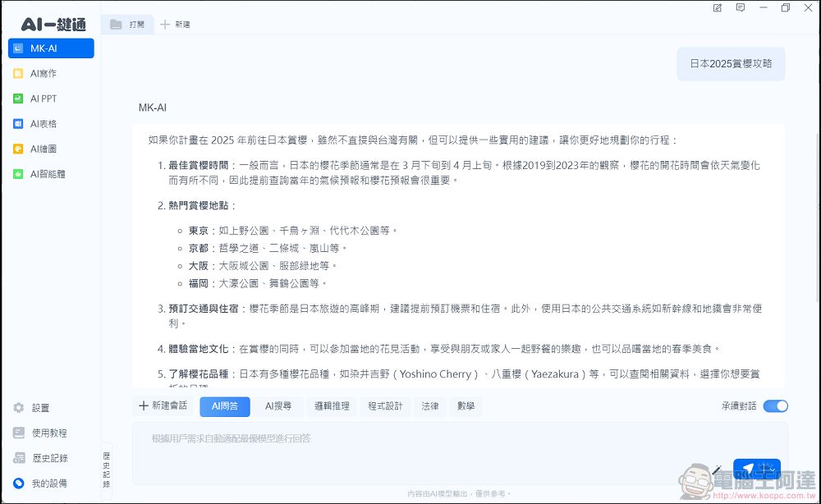The height and width of the screenshot is (504, 821).
Task: Click the magic wand prompt optimizer icon
Action: 717,470
